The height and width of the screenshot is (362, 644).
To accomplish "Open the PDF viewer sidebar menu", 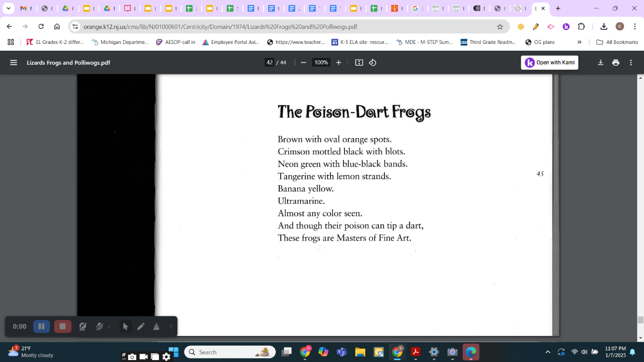I will (x=14, y=63).
